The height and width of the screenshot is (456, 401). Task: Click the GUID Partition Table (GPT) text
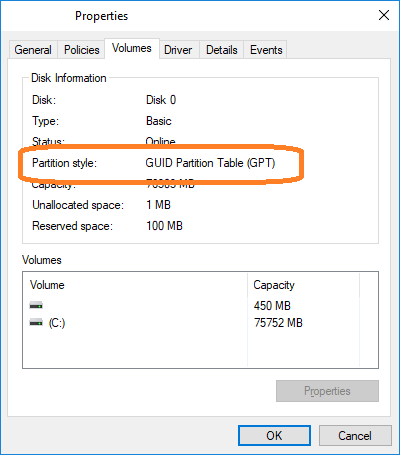point(210,163)
